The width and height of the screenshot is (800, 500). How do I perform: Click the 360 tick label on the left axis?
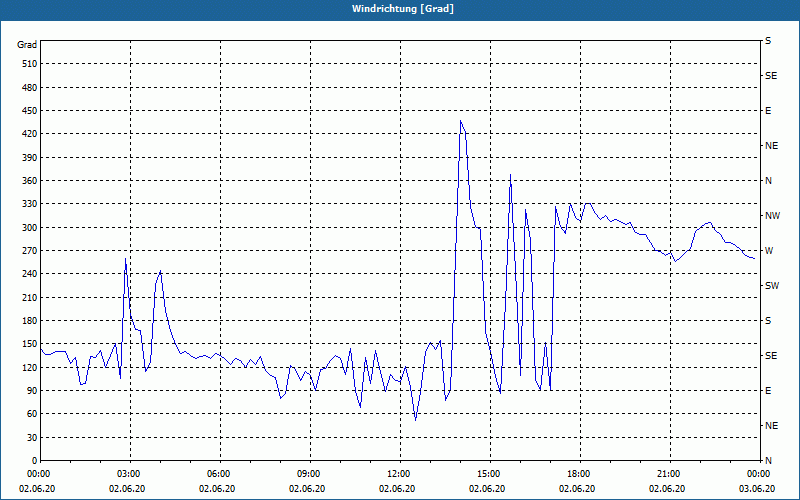29,181
